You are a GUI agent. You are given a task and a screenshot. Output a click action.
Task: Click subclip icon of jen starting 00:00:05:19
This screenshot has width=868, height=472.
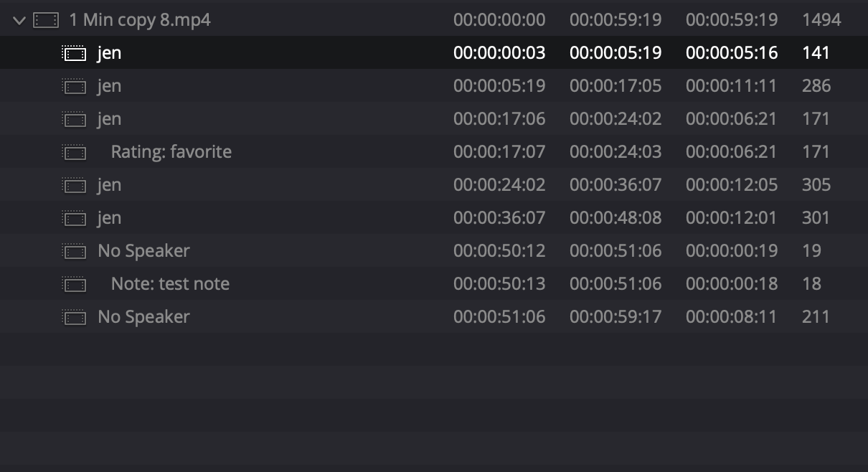pyautogui.click(x=74, y=86)
